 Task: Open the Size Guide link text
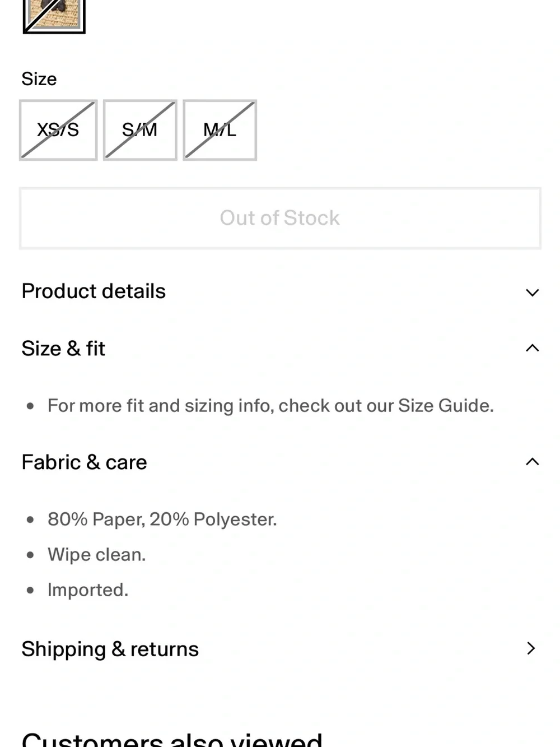tap(445, 405)
